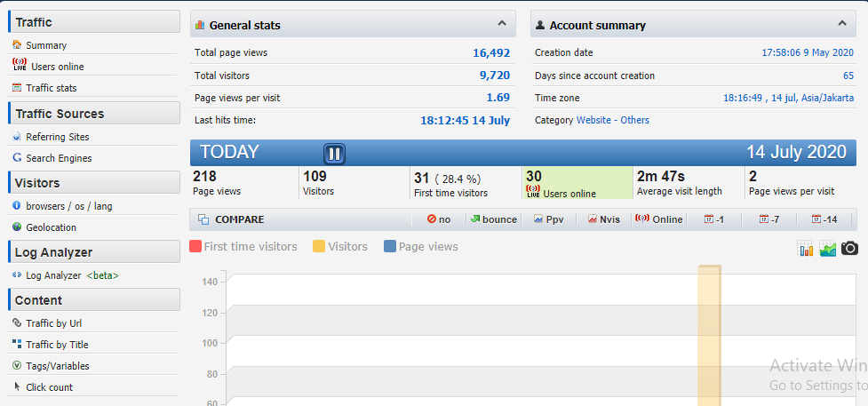Toggle Online users comparison
868x406 pixels.
[659, 219]
